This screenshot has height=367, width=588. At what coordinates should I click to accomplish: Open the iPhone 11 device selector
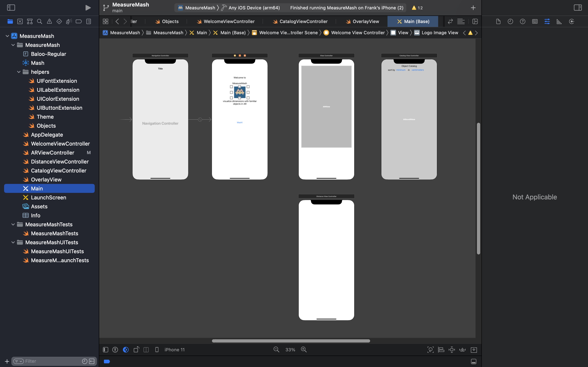pos(174,349)
